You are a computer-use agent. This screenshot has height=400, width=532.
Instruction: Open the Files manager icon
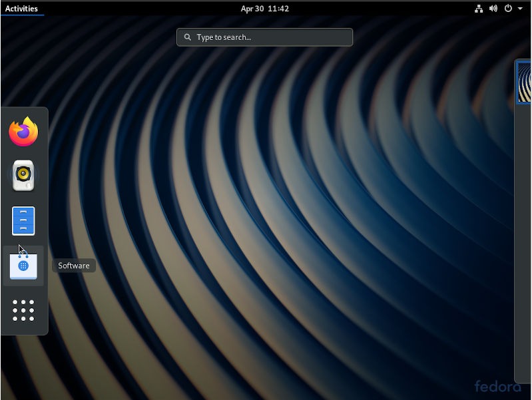tap(23, 220)
